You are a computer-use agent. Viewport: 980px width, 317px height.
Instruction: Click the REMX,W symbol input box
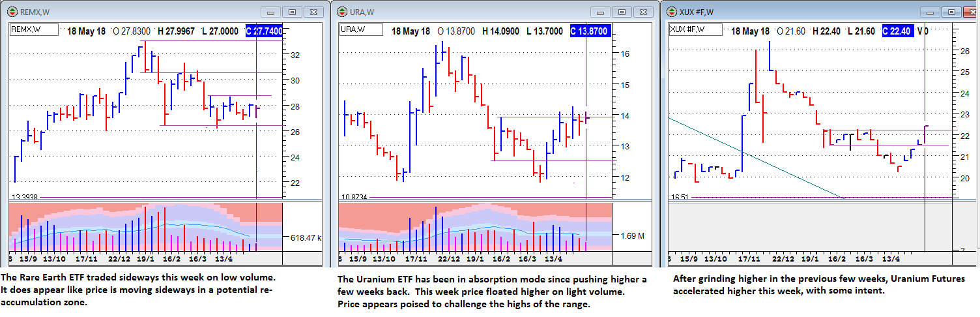click(x=34, y=29)
